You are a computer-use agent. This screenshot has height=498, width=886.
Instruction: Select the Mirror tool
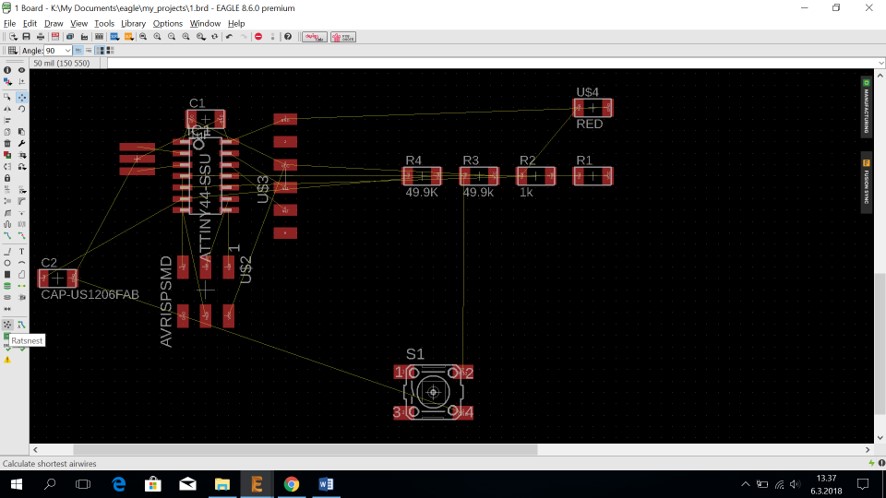coord(7,109)
